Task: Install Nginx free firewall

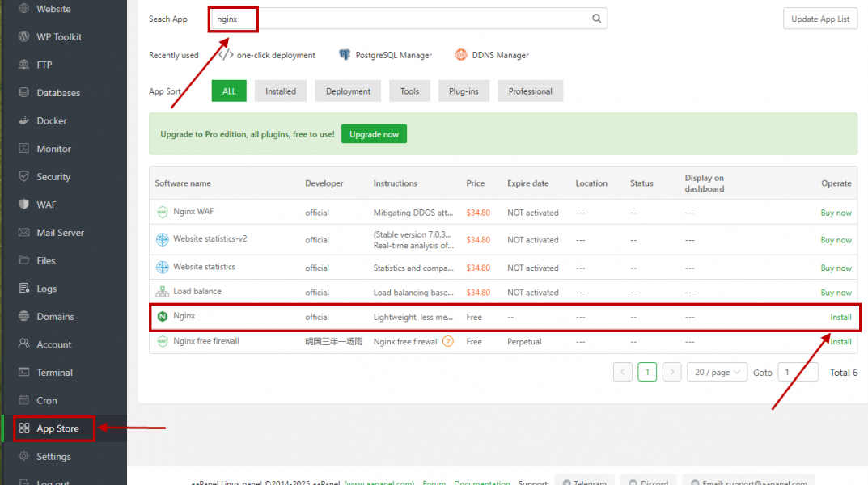Action: (x=840, y=342)
